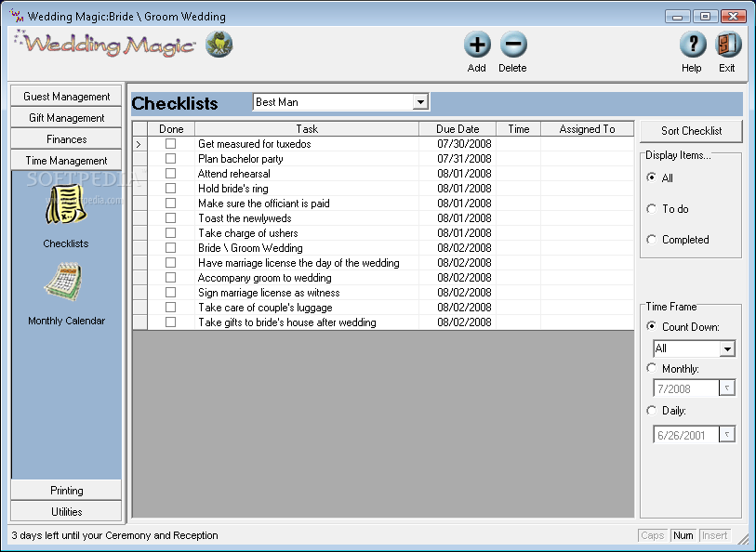The image size is (756, 552).
Task: Click the Done column header
Action: 171,128
